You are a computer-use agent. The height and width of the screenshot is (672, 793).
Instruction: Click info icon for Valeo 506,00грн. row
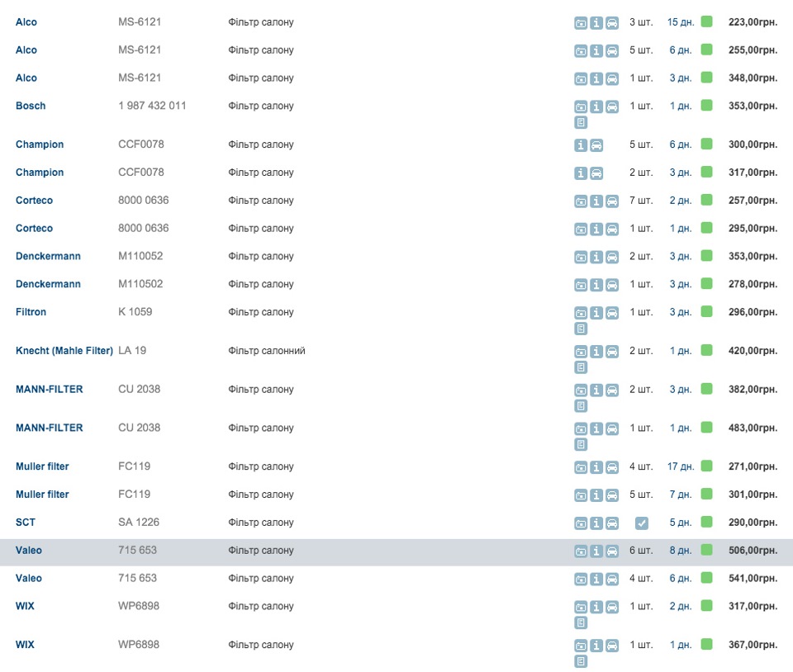point(596,551)
